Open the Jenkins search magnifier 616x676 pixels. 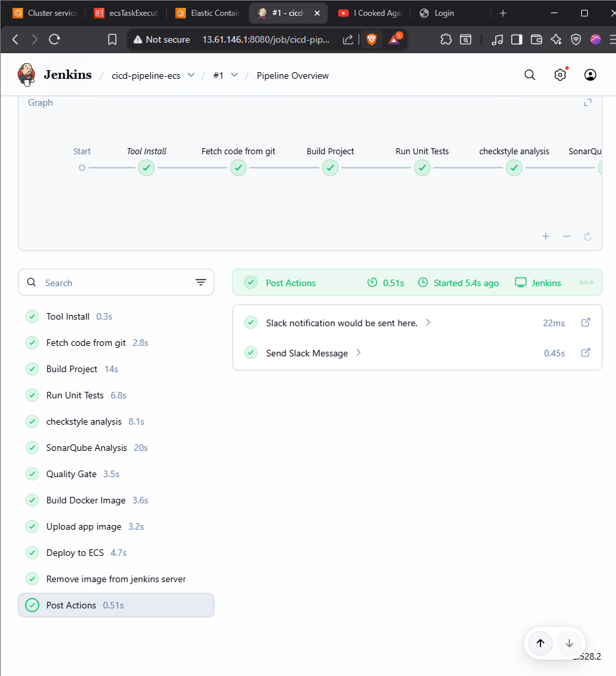click(529, 75)
